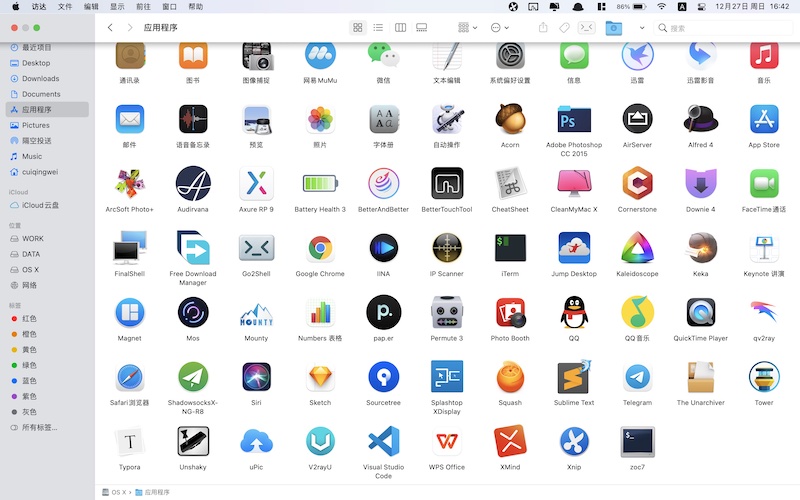
Task: Expand the toolbar overflow chevron
Action: coord(642,28)
